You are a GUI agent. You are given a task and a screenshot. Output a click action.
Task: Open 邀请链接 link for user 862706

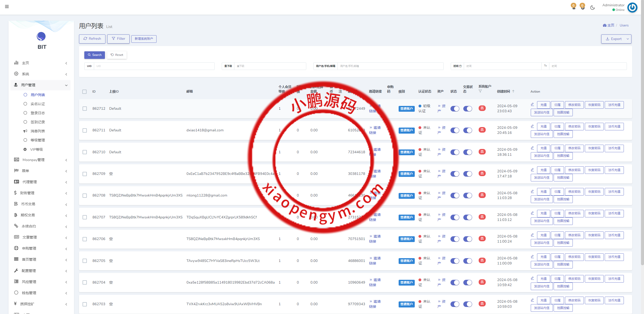(x=375, y=239)
